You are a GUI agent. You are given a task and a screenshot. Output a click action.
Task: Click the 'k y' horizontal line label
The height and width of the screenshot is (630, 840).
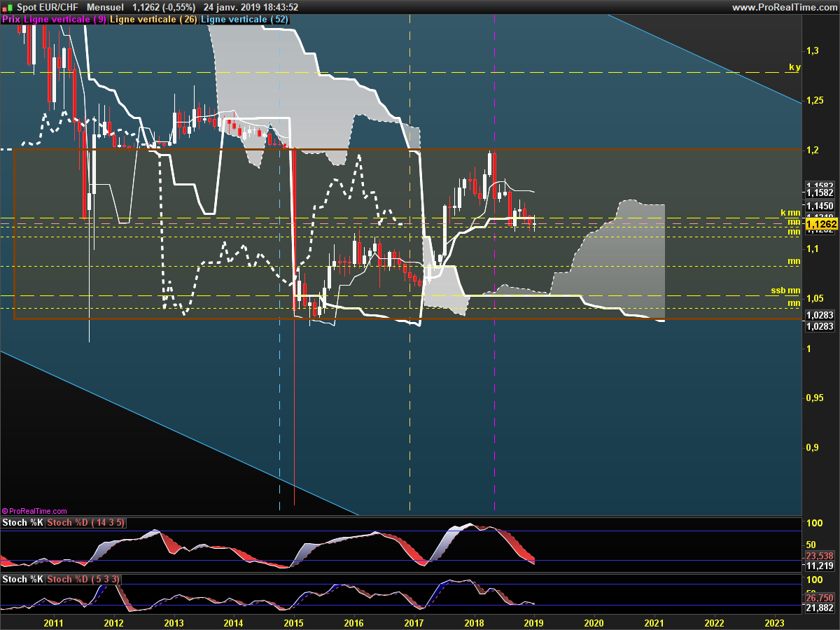pos(794,67)
